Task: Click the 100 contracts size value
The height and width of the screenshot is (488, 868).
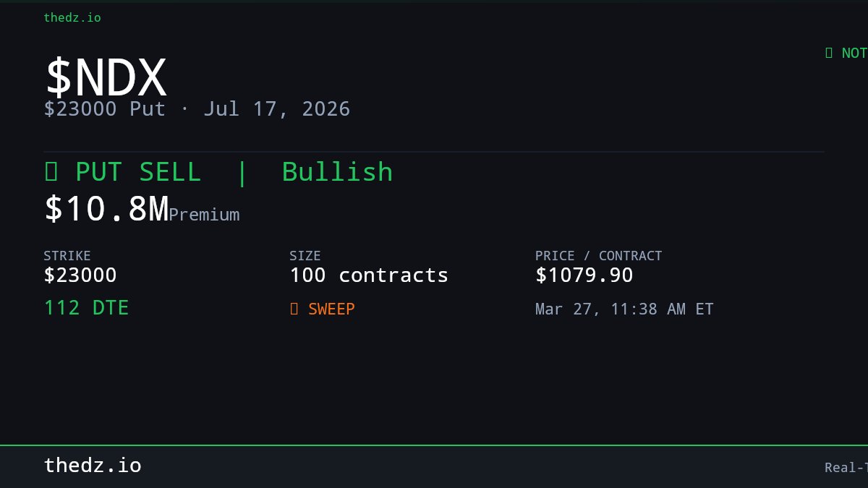Action: point(369,275)
